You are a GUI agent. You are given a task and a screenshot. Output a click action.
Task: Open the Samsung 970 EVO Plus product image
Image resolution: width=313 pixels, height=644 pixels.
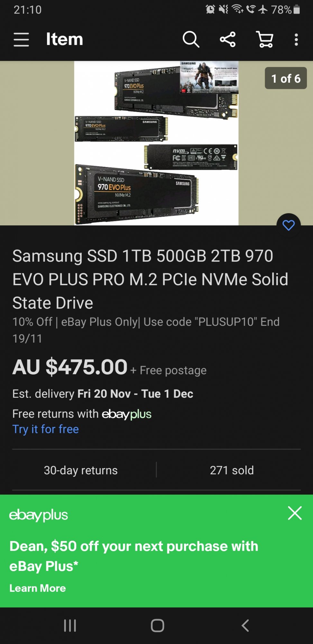click(x=156, y=143)
